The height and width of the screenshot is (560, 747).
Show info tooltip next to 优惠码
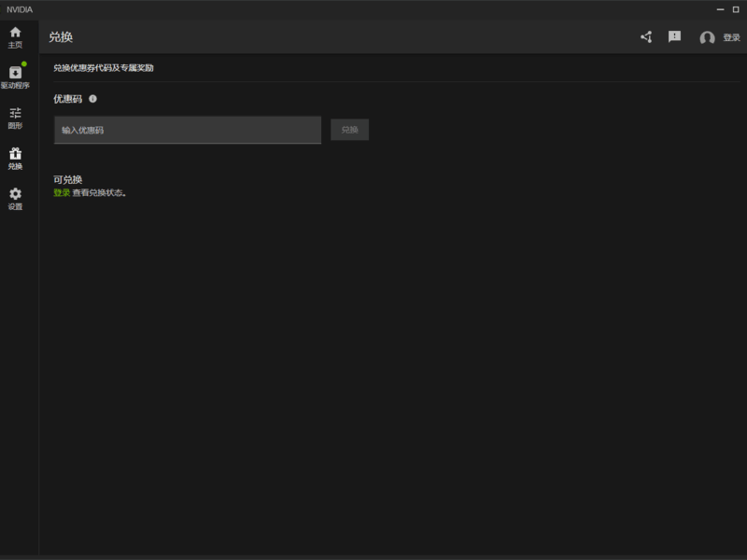92,99
